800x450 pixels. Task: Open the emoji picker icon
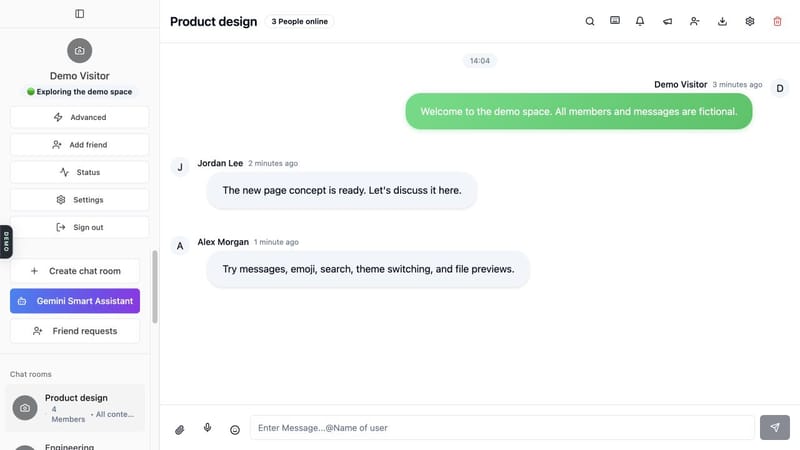(235, 430)
